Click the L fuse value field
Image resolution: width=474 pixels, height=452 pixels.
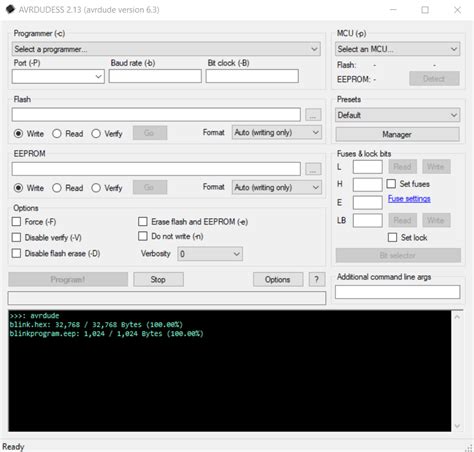pos(367,167)
